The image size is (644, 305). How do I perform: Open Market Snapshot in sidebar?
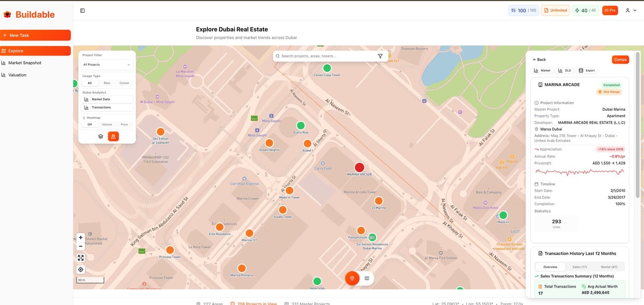click(x=35, y=63)
